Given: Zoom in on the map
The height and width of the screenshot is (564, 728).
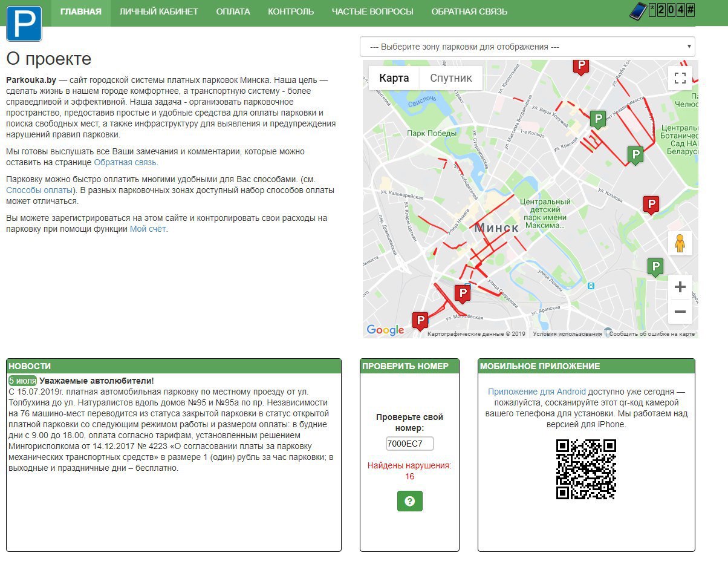Looking at the screenshot, I should click(x=680, y=287).
